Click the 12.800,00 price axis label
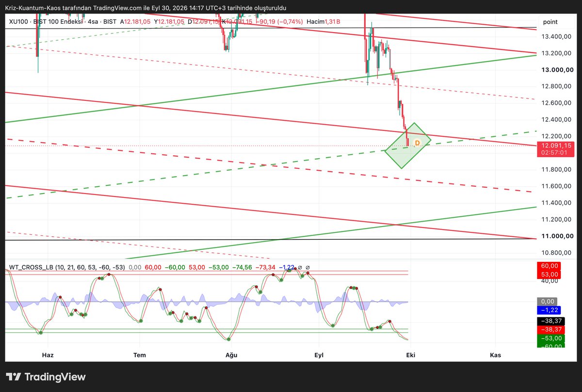582x392 pixels. coord(557,86)
